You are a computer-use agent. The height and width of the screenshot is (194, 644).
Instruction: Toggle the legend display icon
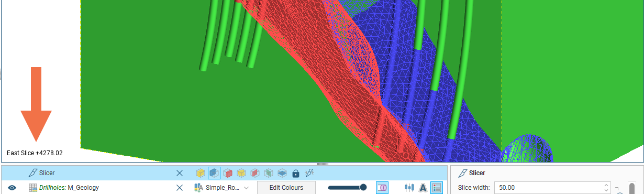coord(437,188)
